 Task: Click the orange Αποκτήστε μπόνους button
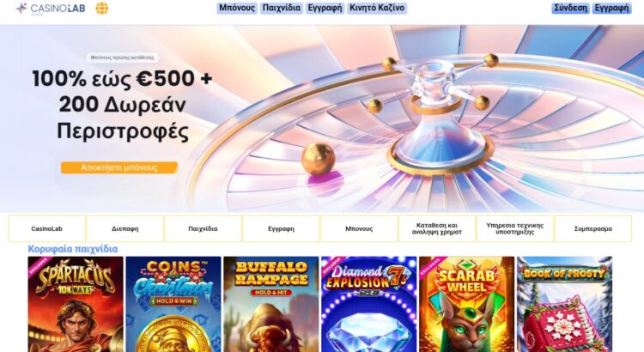pyautogui.click(x=119, y=167)
